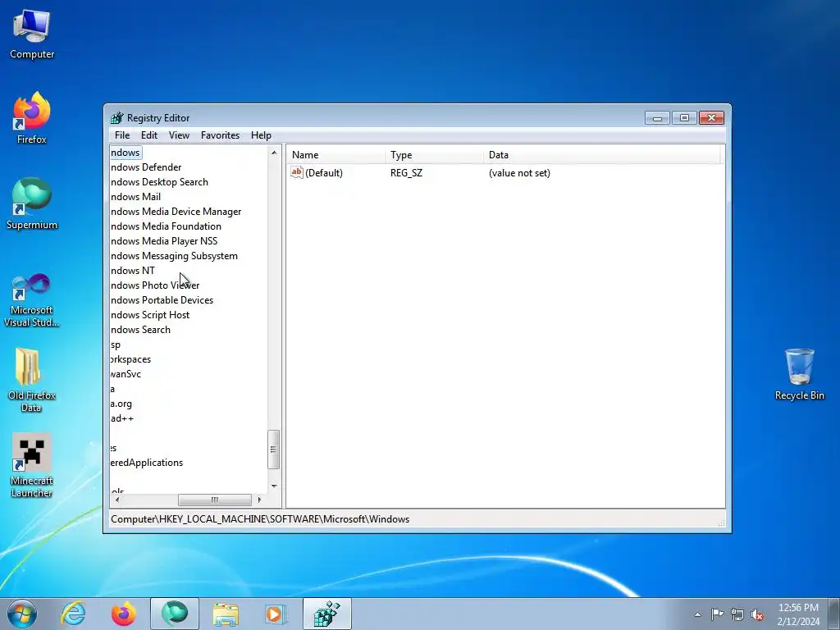The image size is (840, 630).
Task: Click the Registry Editor taskbar button
Action: coord(327,614)
